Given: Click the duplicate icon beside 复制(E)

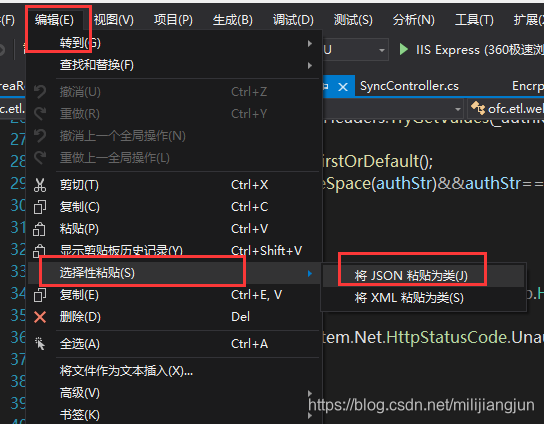Looking at the screenshot, I should (40, 295).
